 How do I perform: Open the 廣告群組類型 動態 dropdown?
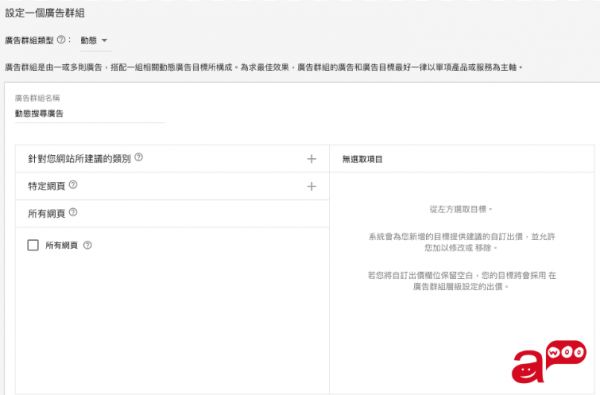(x=95, y=40)
